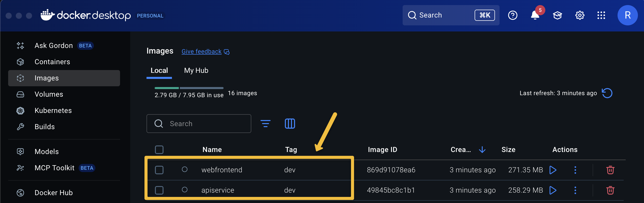
Task: Click the Learning Center graduation cap icon
Action: (x=557, y=15)
